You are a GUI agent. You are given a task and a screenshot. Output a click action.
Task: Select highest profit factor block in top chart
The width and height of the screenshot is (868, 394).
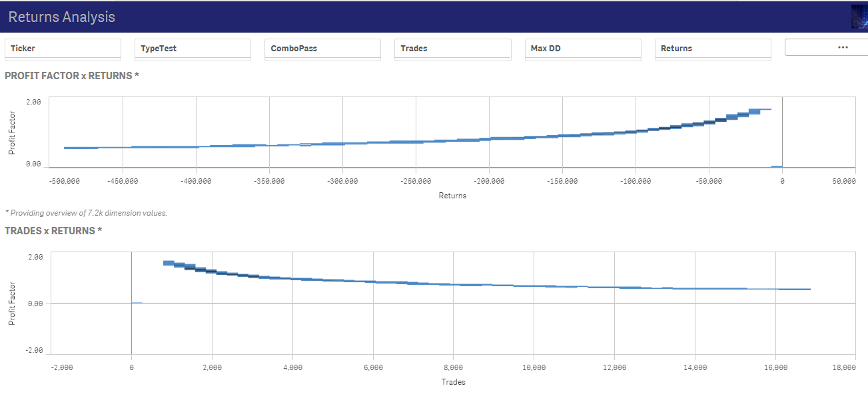click(x=755, y=111)
